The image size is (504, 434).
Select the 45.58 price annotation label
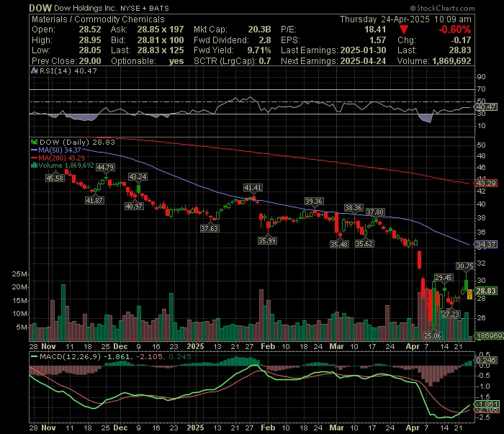55,178
